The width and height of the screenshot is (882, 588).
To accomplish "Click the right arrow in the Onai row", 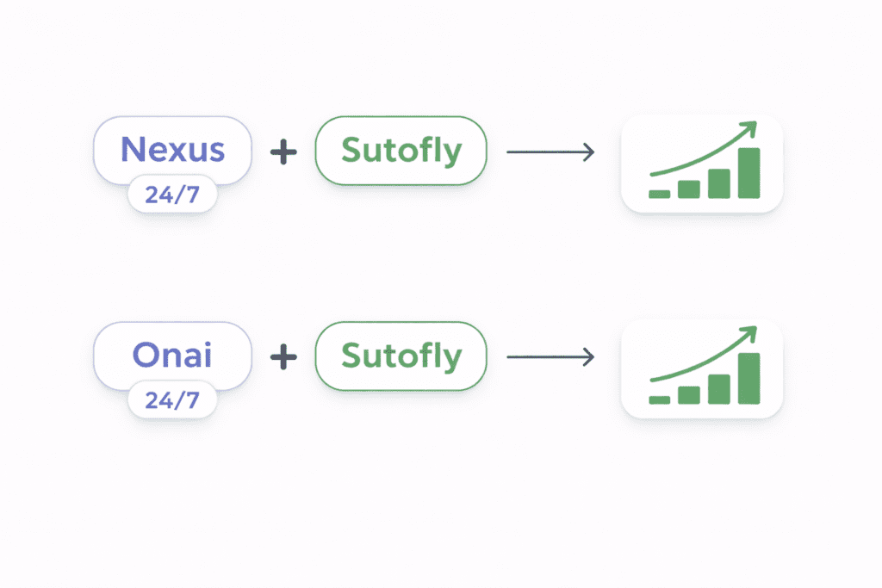I will 551,357.
